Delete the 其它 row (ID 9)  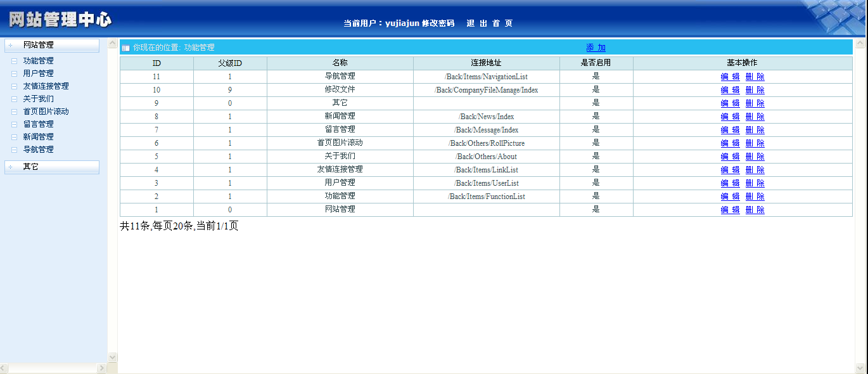tap(755, 103)
